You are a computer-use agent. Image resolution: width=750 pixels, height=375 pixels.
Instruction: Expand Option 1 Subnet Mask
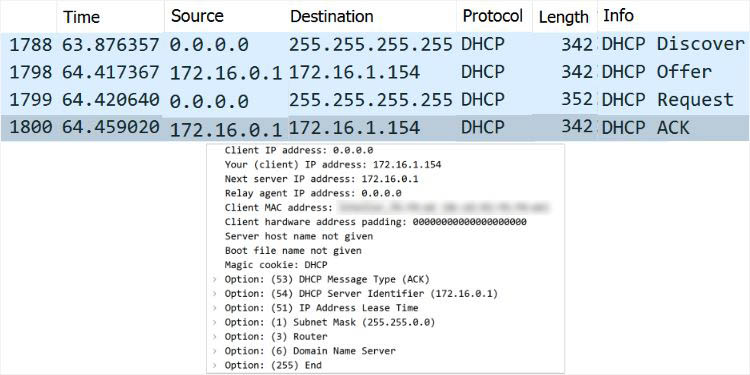214,322
